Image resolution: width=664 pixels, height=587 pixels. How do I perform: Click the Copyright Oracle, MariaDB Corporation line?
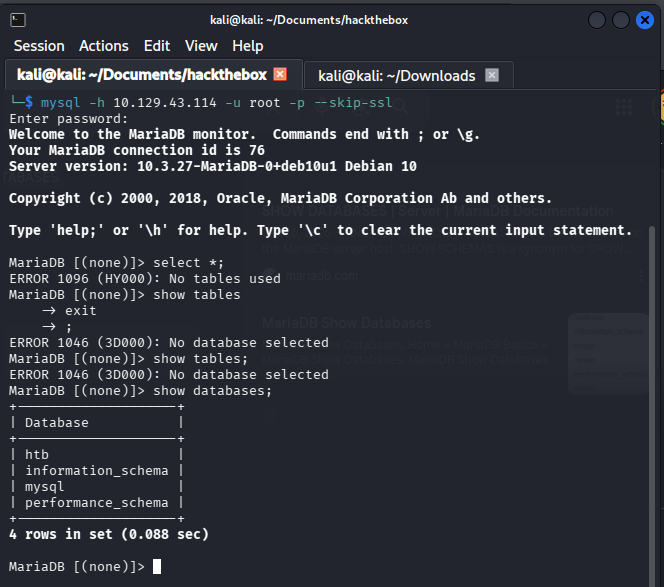coord(280,198)
